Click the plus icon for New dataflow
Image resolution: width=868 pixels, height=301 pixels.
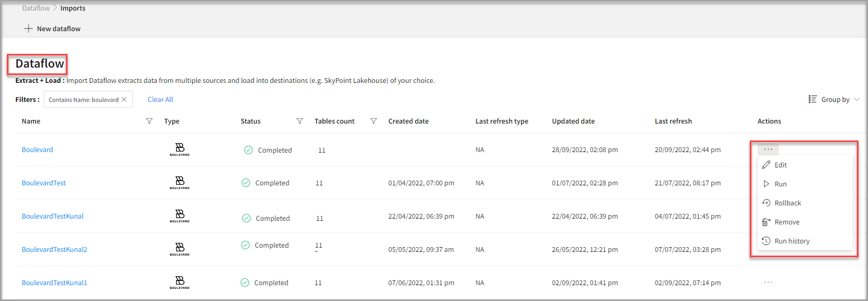(28, 29)
